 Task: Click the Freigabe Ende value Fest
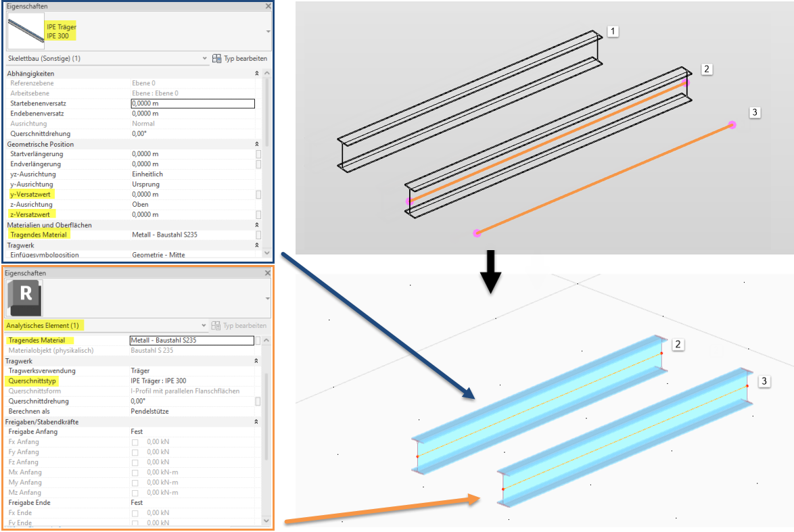[x=137, y=503]
